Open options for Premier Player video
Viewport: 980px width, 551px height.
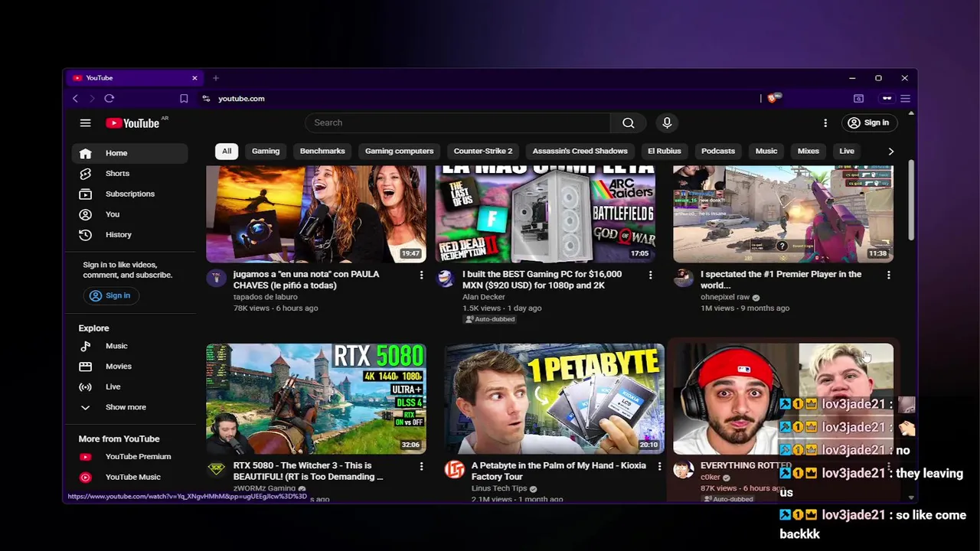[x=888, y=275]
